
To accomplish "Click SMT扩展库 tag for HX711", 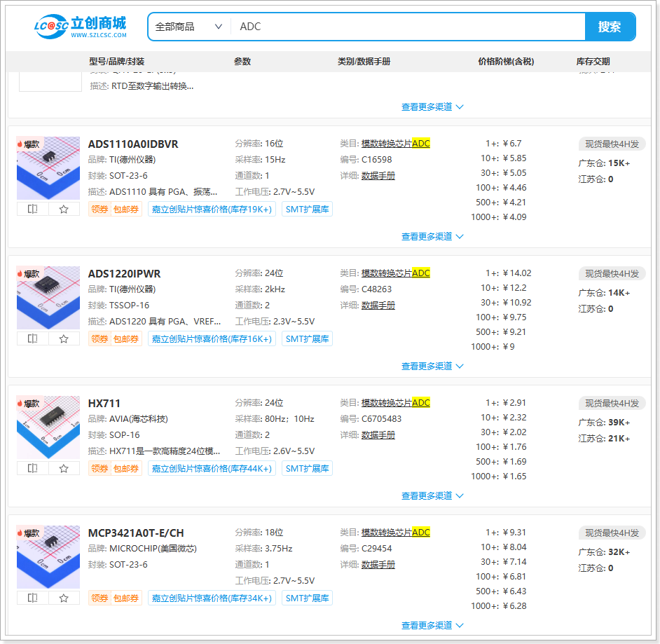I will (x=308, y=469).
